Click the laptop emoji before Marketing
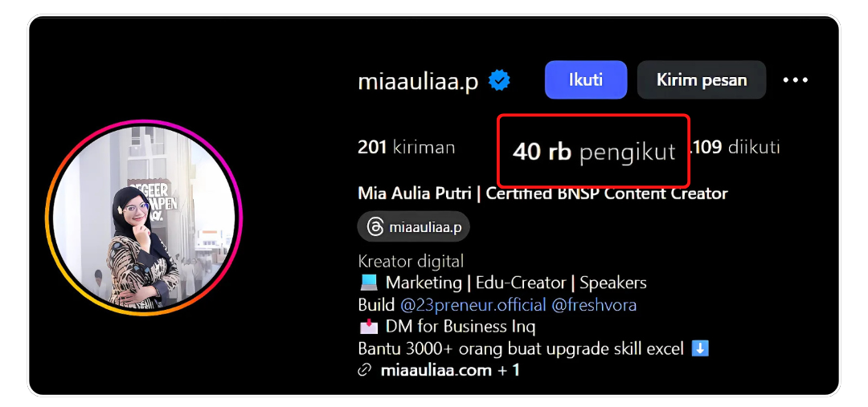The height and width of the screenshot is (407, 868). 369,283
